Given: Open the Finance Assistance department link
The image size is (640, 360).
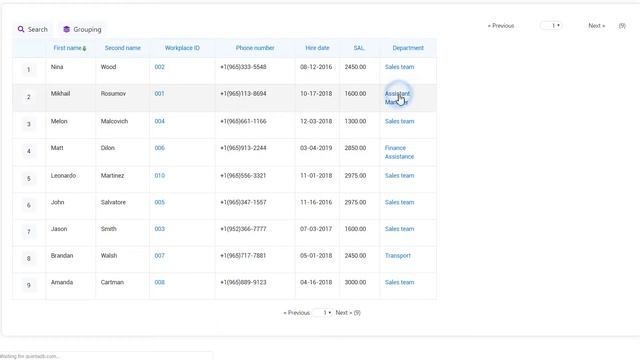Looking at the screenshot, I should 399,152.
